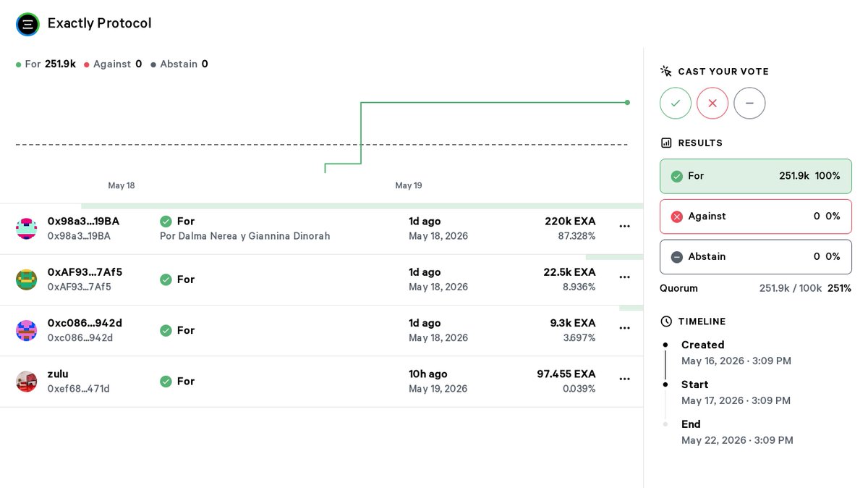Click the Start timeline marker dot
The height and width of the screenshot is (488, 868).
[665, 384]
